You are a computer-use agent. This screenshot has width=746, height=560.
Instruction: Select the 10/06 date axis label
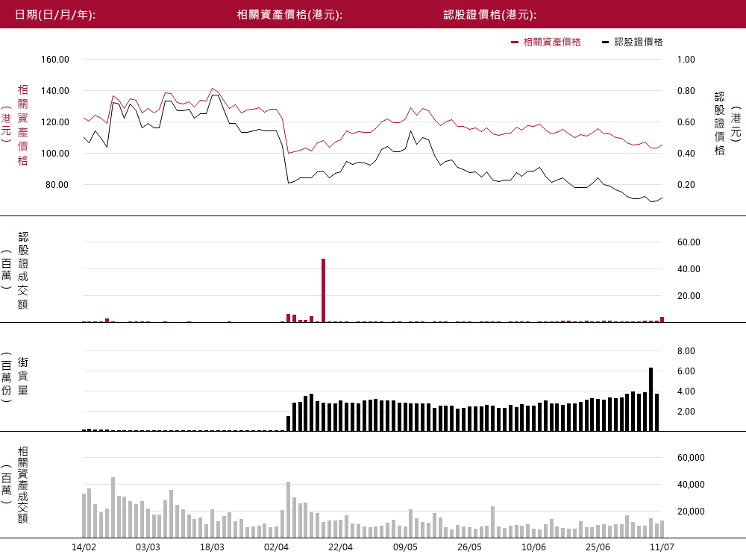coord(534,547)
